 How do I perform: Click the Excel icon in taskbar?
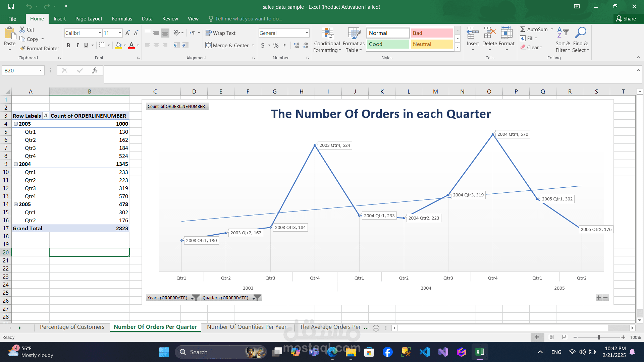coord(480,352)
